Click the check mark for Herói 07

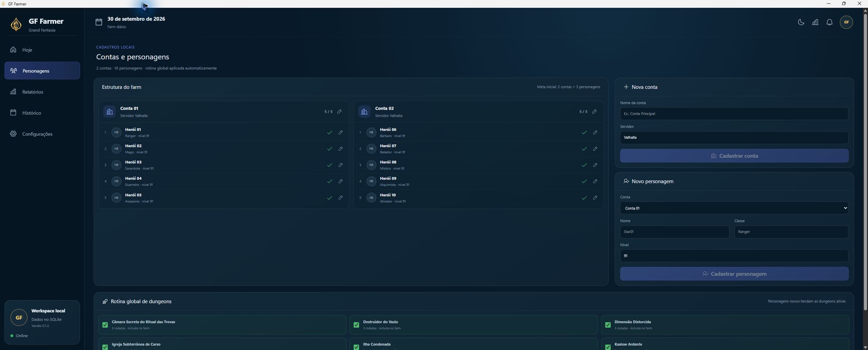click(x=584, y=149)
